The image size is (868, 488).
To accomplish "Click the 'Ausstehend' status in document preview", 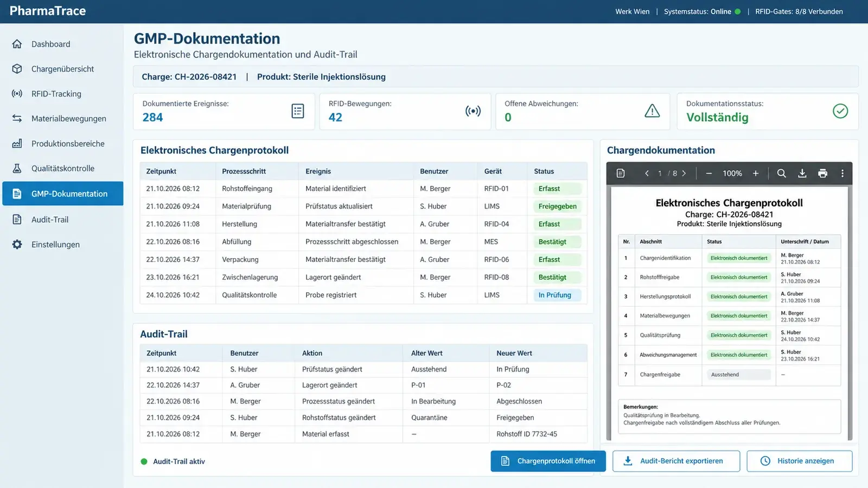I will click(739, 375).
